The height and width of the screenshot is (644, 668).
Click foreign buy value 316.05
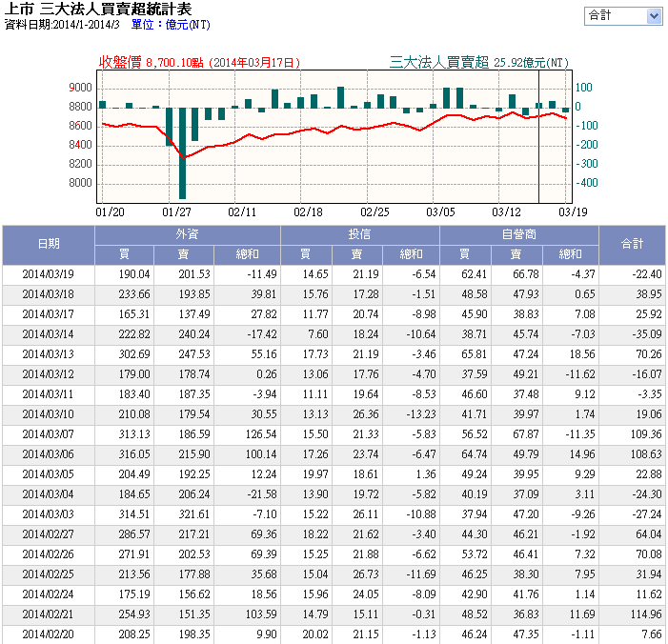[x=134, y=454]
